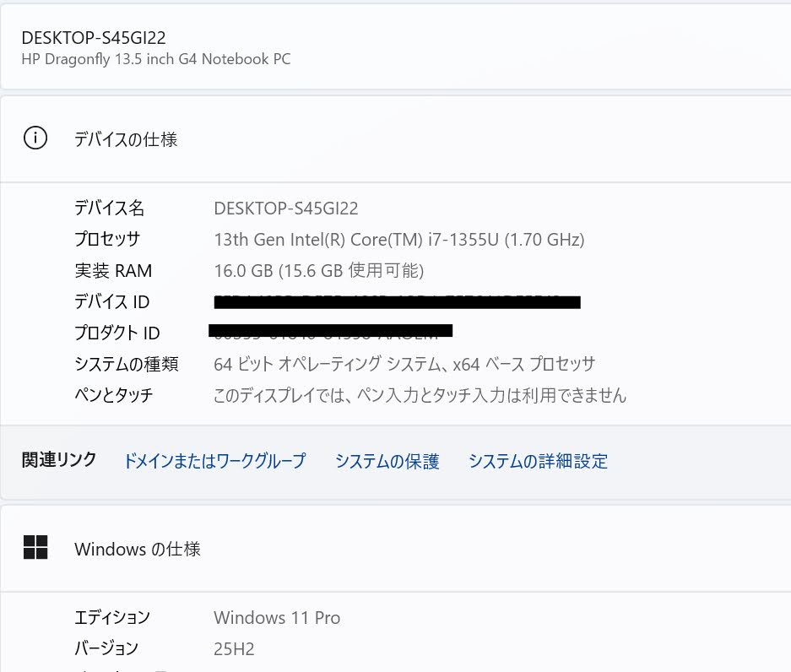
Task: Click the デバイス名 label
Action: coord(110,208)
